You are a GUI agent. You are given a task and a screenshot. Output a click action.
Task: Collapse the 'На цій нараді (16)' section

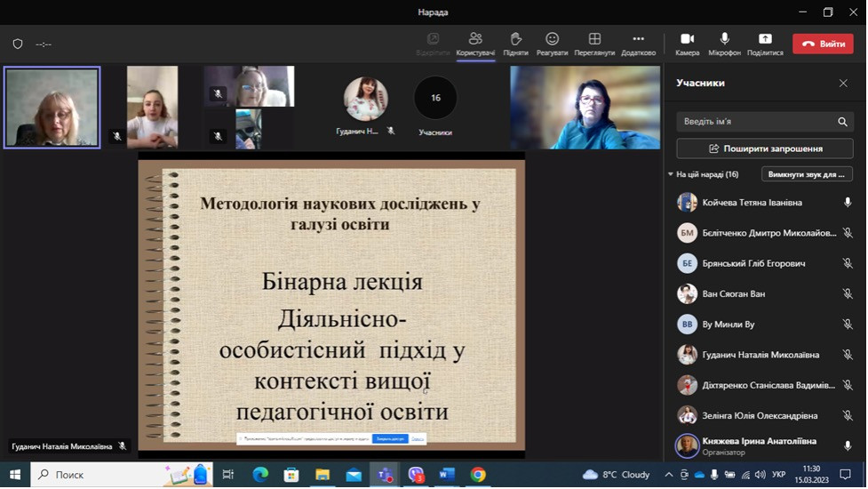point(671,174)
